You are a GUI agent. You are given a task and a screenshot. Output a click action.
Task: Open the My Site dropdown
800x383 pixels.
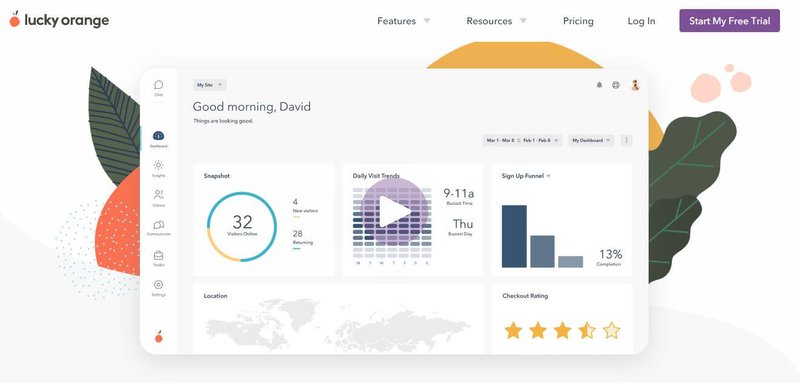(x=210, y=85)
